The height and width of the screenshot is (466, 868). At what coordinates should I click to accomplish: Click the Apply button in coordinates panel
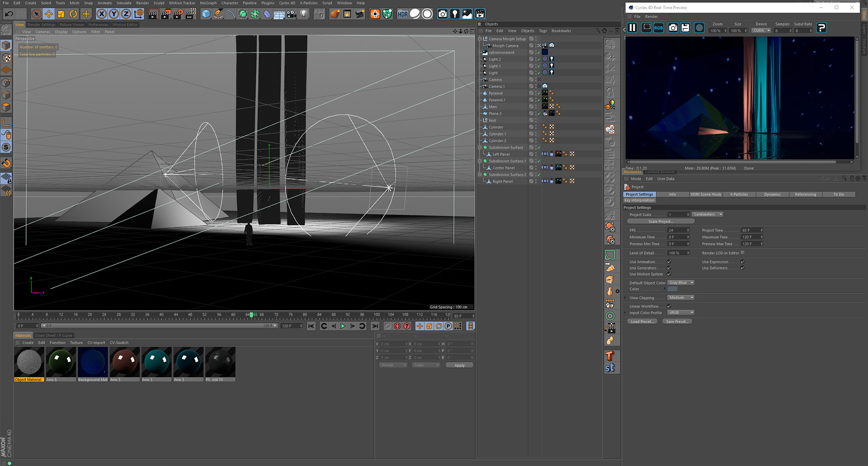click(x=459, y=365)
